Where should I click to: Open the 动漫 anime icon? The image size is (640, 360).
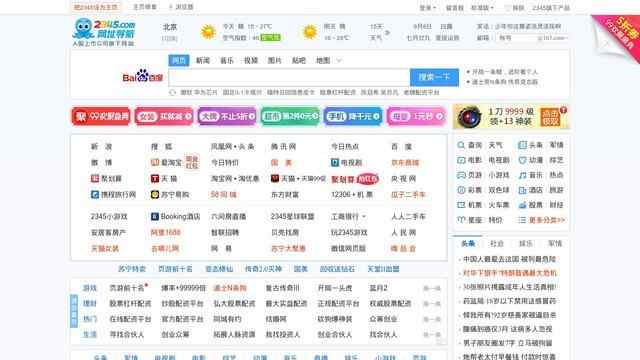[x=522, y=160]
